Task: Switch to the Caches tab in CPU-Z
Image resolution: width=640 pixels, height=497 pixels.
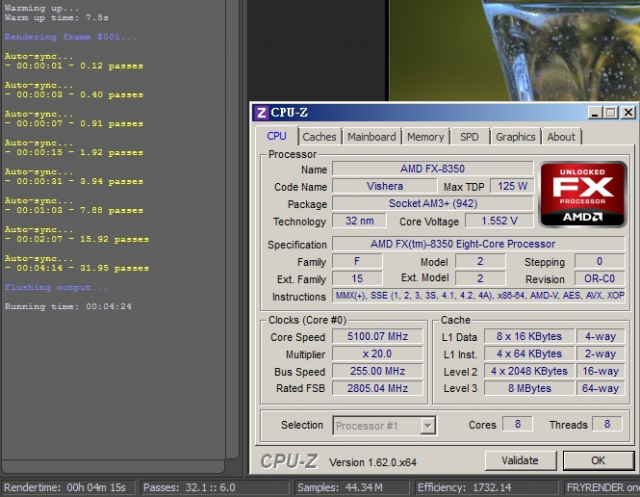Action: point(319,137)
